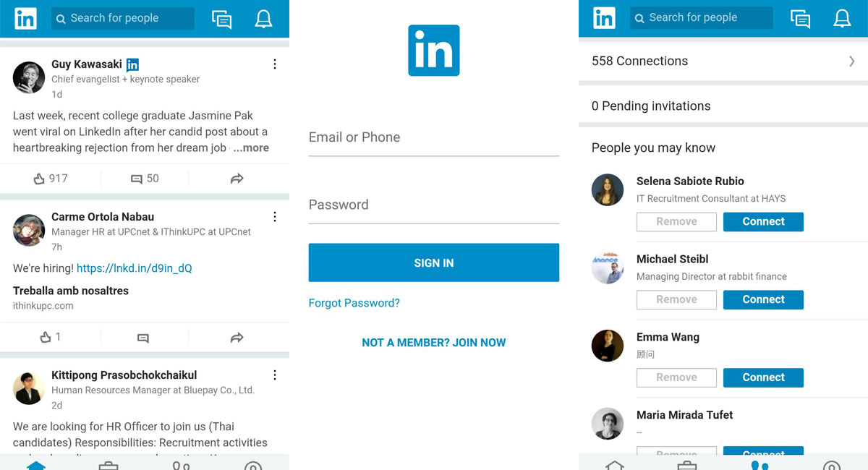Open the Jobs briefcase icon in bottom bar
Image resolution: width=868 pixels, height=470 pixels.
[x=109, y=465]
